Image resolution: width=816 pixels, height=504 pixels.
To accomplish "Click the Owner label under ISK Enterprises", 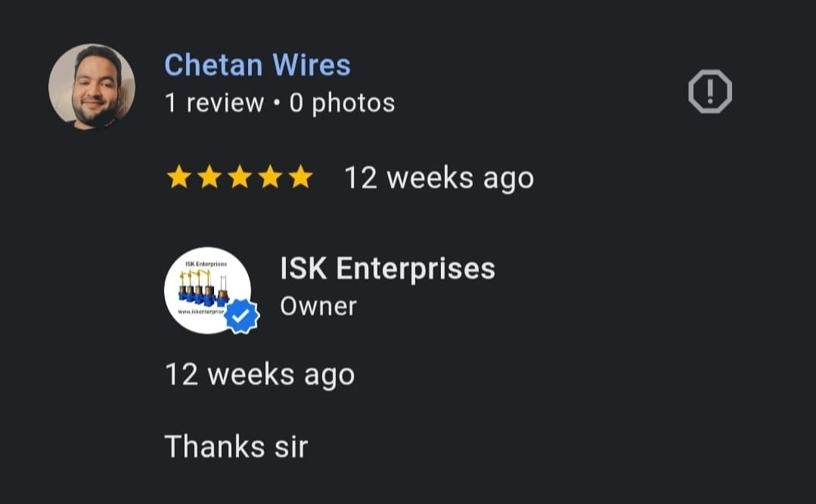I will [318, 306].
